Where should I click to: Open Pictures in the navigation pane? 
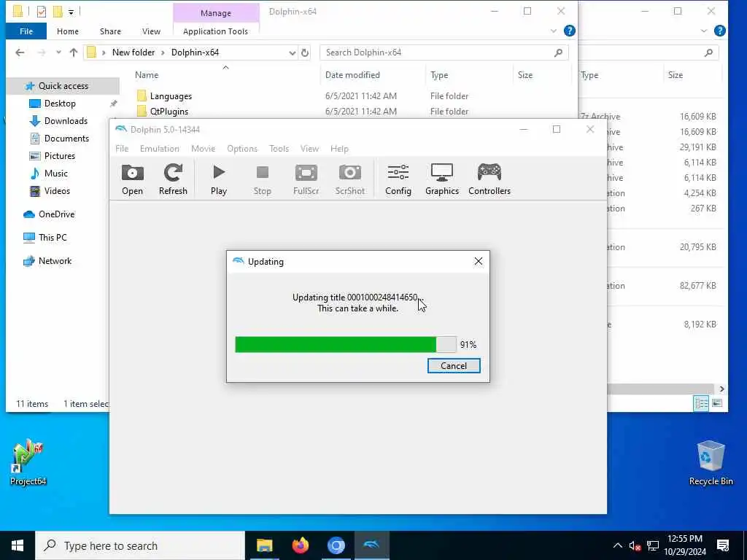click(x=60, y=156)
